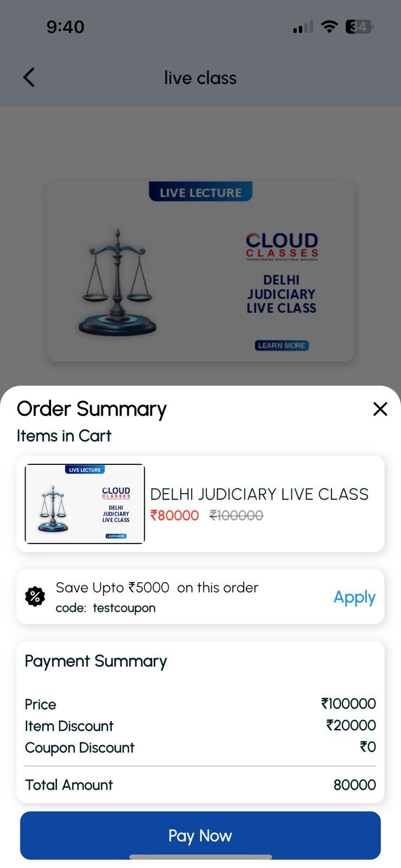Tap the Pay Now button
401x868 pixels.
200,835
